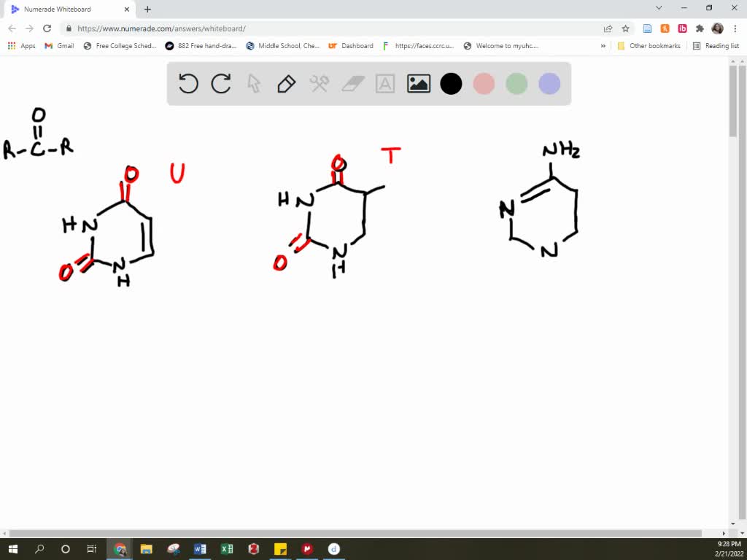
Task: Expand the hidden bookmarks chevron
Action: (603, 45)
